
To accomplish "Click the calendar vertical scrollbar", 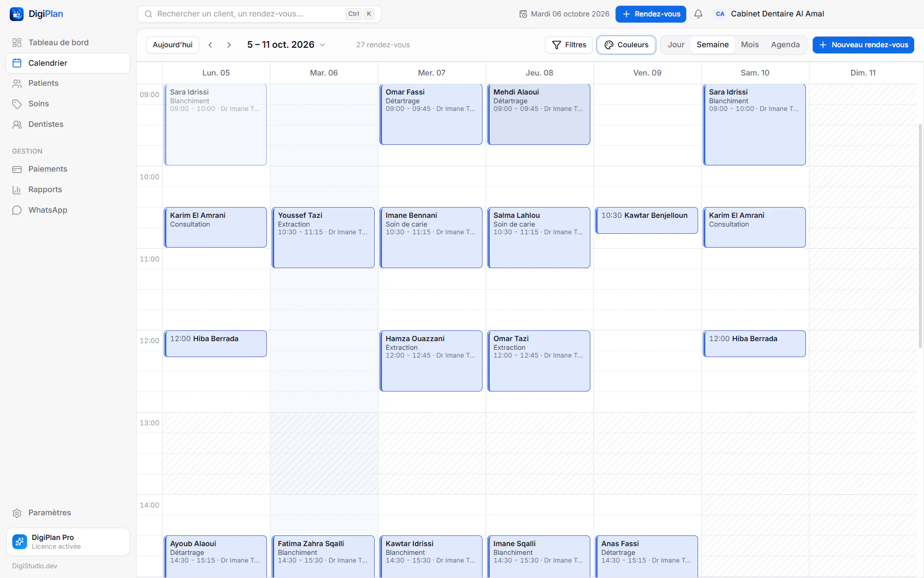I will (920, 236).
